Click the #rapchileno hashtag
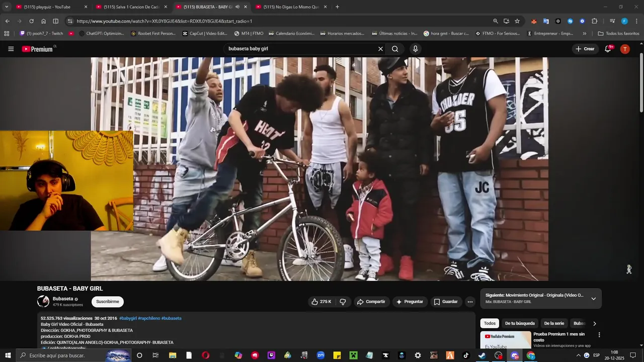 tap(149, 318)
